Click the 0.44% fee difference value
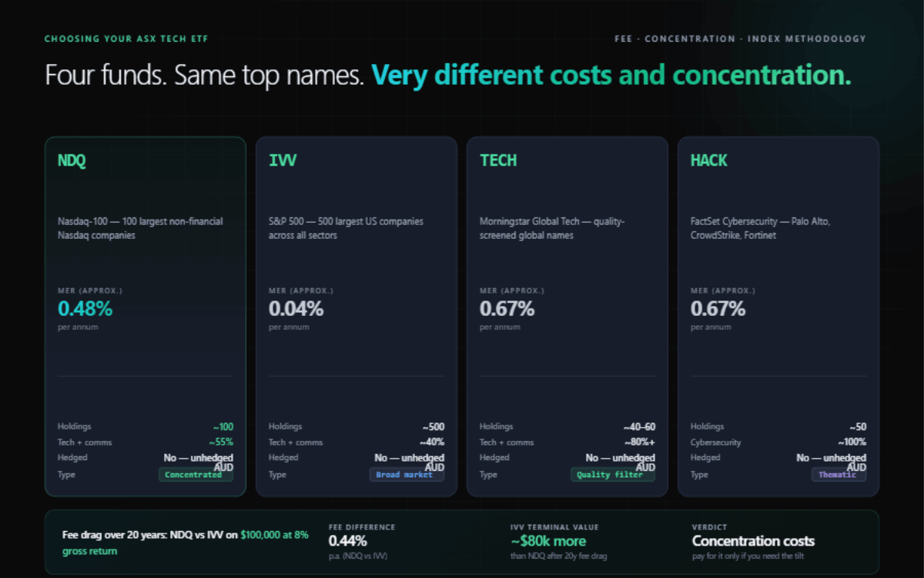Screen dimensions: 924x578 click(348, 541)
